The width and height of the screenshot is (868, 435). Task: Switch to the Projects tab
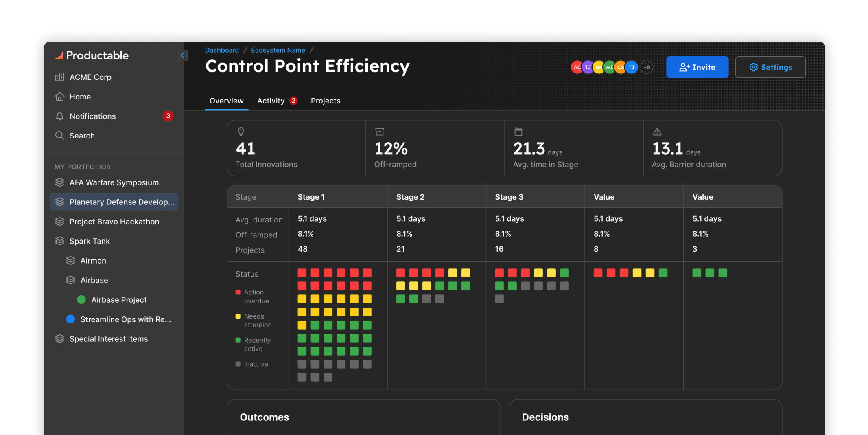(326, 101)
